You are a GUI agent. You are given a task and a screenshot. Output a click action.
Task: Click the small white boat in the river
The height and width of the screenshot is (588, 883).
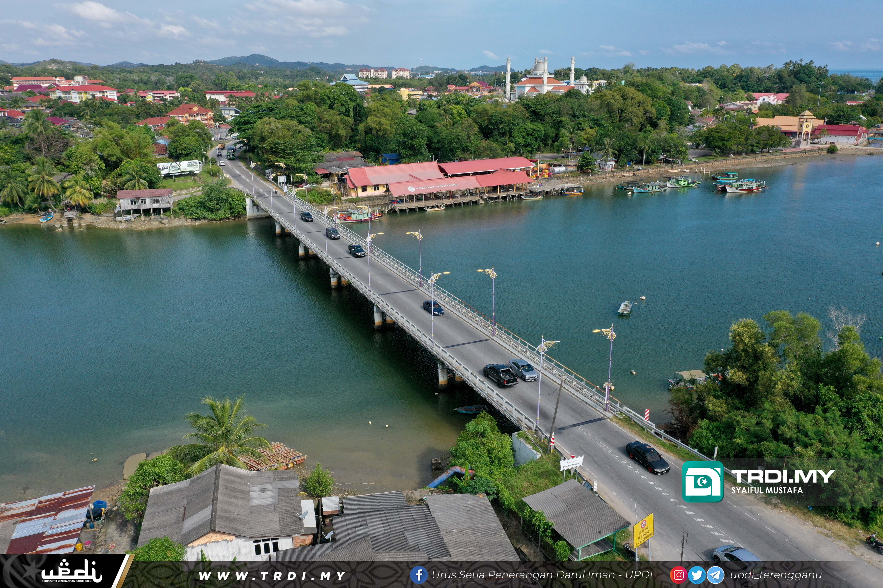tap(624, 308)
